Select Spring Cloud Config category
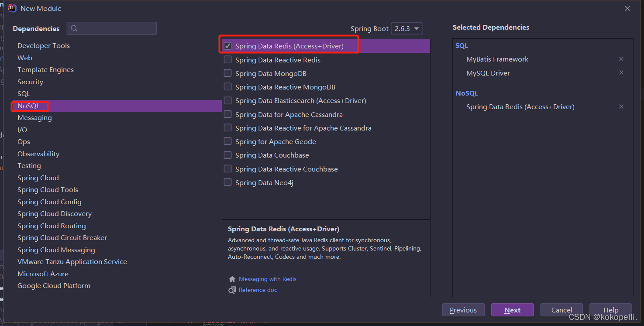This screenshot has height=326, width=644. [x=117, y=202]
